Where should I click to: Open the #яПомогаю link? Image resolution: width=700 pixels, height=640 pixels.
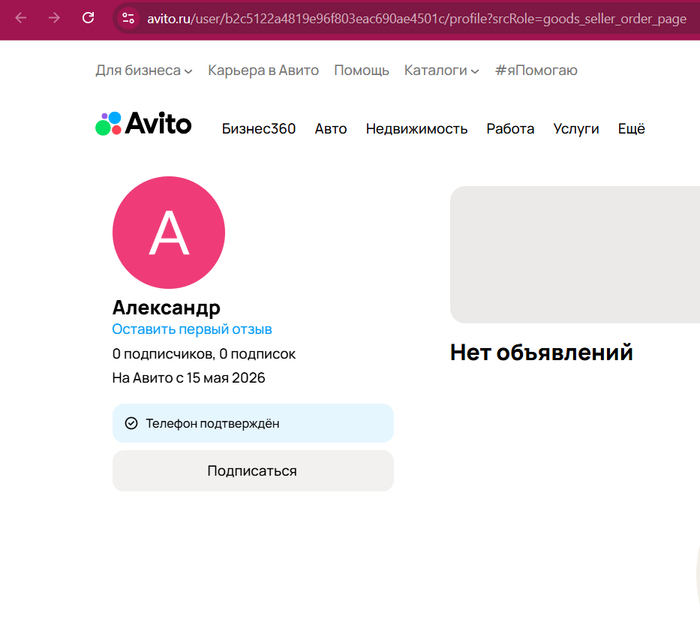point(536,71)
